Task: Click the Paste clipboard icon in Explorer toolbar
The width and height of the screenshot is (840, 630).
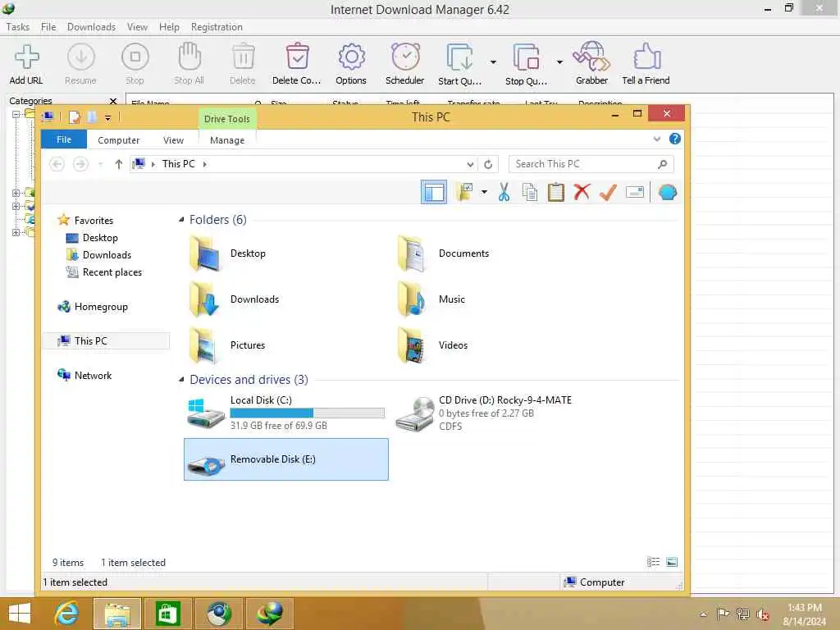Action: coord(555,192)
